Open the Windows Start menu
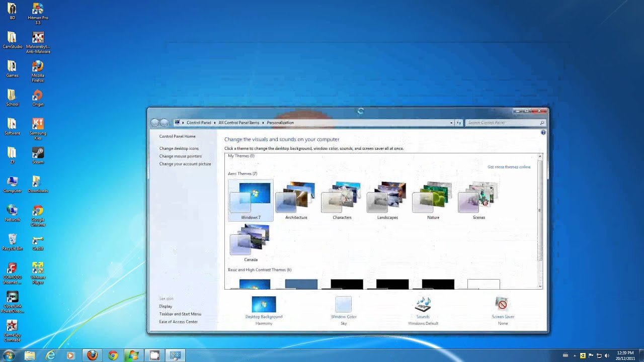The image size is (644, 362). click(9, 355)
